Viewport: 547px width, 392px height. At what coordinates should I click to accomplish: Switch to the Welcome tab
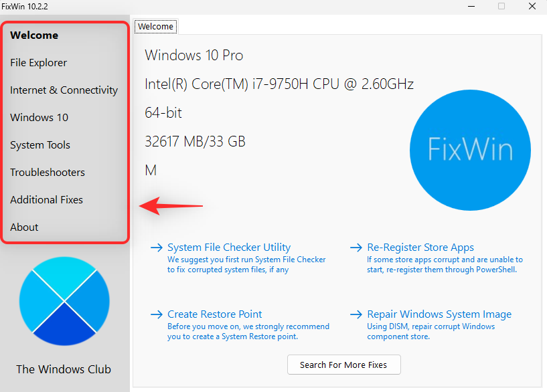(x=155, y=27)
